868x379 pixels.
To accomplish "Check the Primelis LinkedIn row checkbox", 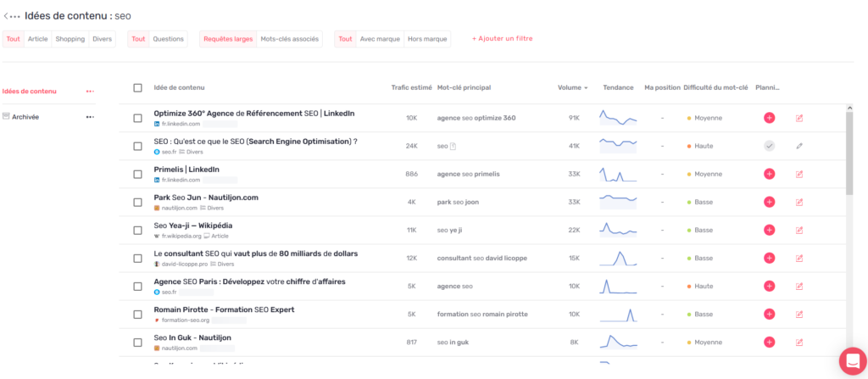I will pyautogui.click(x=138, y=174).
